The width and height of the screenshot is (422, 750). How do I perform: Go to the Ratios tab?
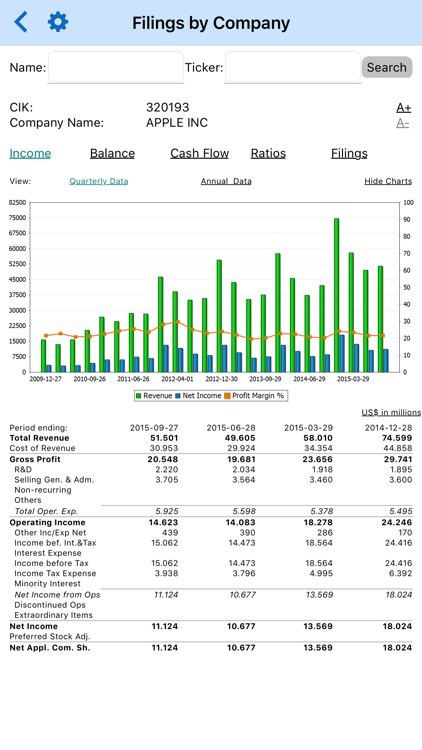pos(268,154)
